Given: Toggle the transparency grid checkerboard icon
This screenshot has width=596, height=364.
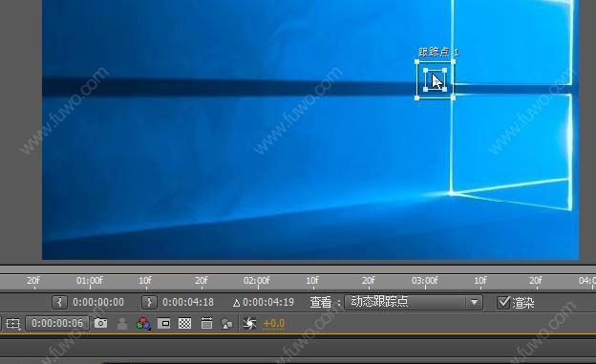Looking at the screenshot, I should (185, 324).
